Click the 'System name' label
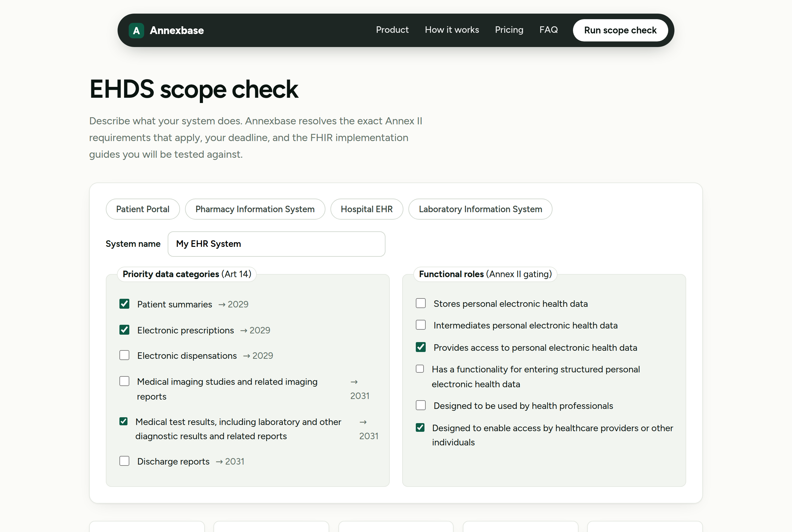This screenshot has height=532, width=792. [x=133, y=244]
